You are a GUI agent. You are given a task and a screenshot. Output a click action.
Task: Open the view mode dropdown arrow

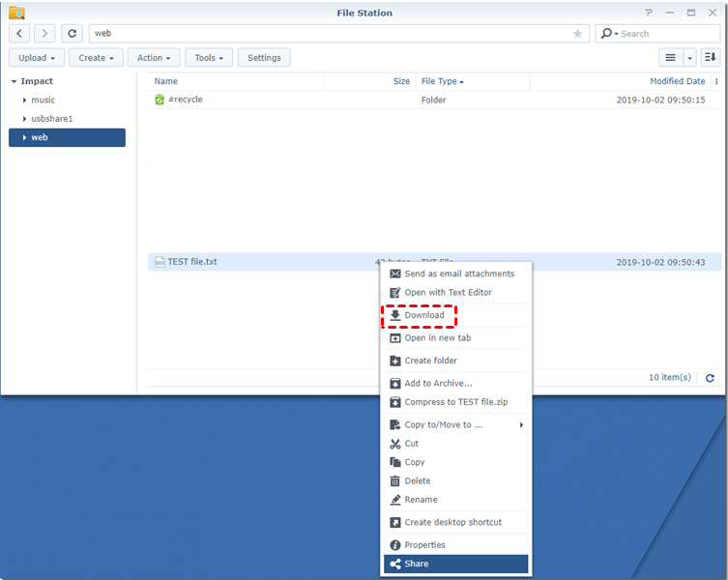tap(689, 58)
